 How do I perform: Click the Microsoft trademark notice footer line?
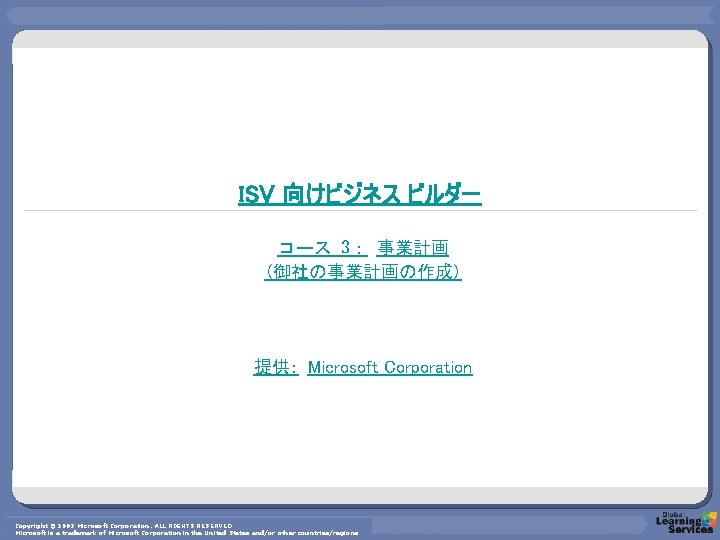[187, 533]
